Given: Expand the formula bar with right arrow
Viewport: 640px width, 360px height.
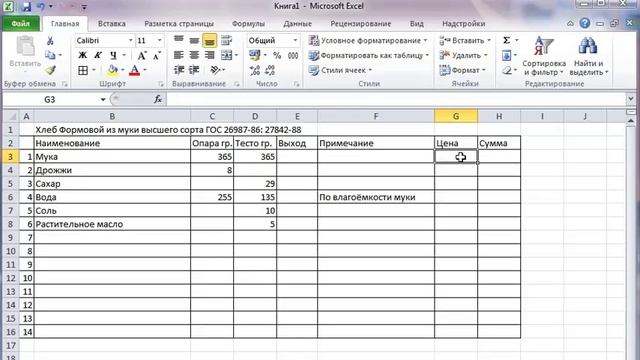Looking at the screenshot, I should point(631,99).
